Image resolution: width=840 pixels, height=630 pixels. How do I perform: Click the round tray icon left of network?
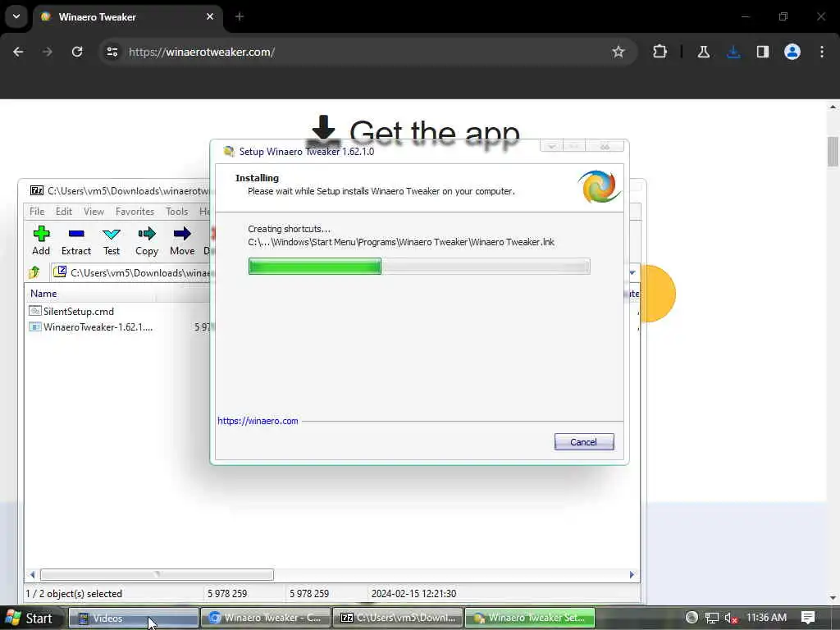coord(692,618)
